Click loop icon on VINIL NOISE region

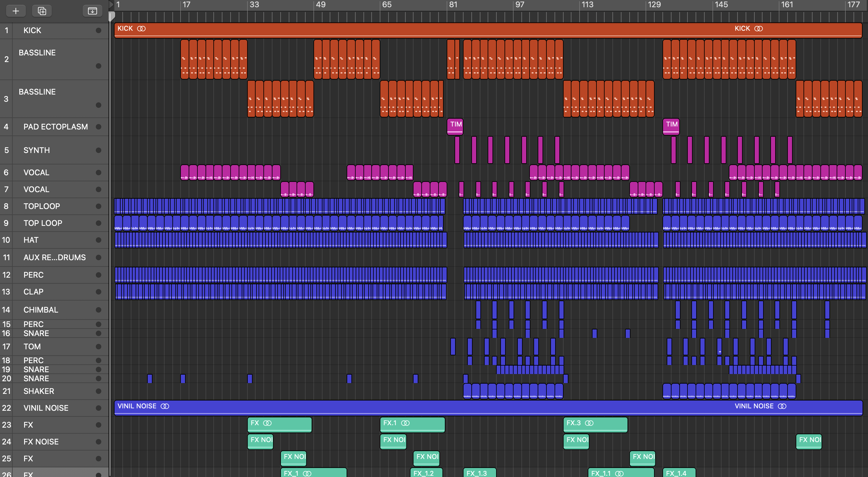tap(165, 406)
